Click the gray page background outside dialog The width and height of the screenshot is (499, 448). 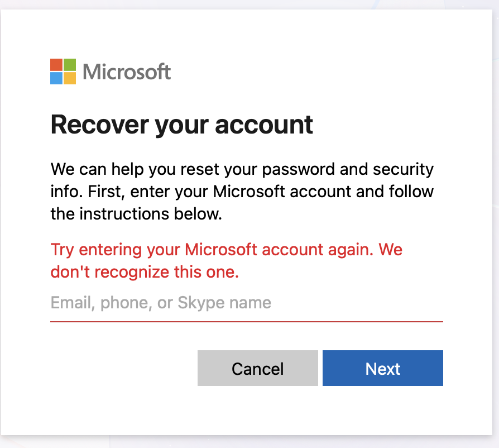coord(493,223)
